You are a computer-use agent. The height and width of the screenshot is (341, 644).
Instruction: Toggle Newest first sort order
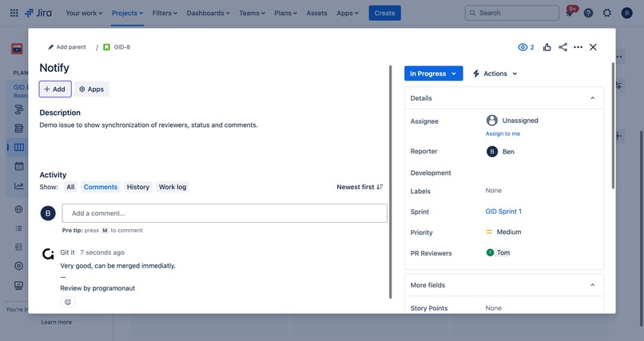coord(360,187)
